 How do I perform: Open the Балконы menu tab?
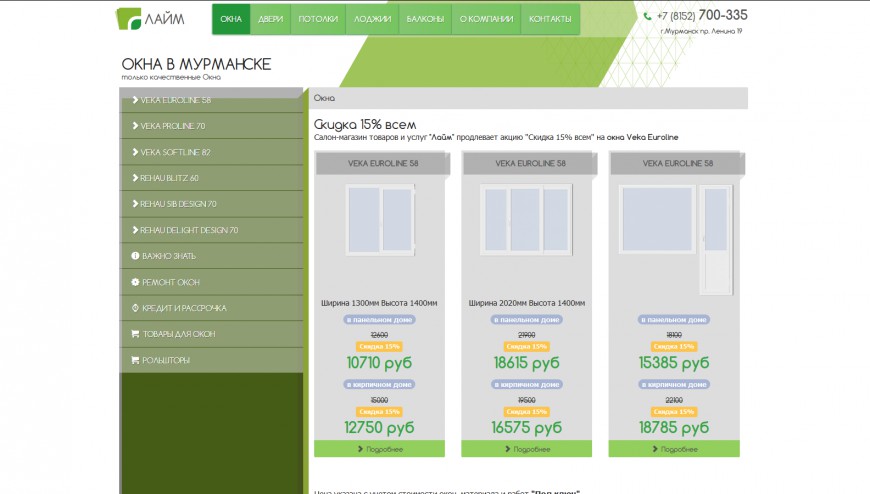[x=425, y=19]
